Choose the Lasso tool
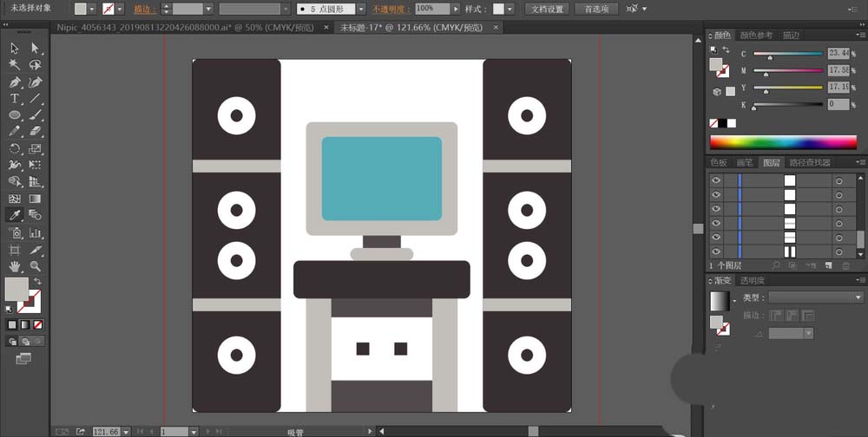This screenshot has width=868, height=437. pos(36,65)
